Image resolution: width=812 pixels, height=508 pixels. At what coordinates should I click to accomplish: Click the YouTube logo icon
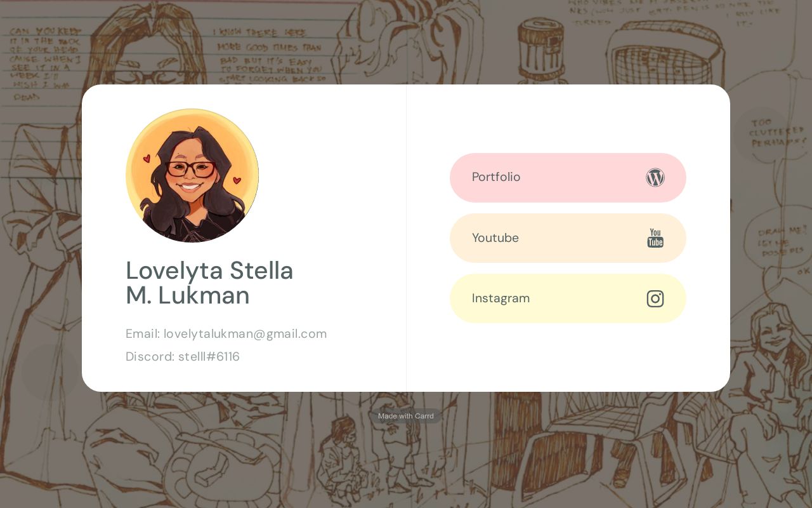tap(655, 238)
